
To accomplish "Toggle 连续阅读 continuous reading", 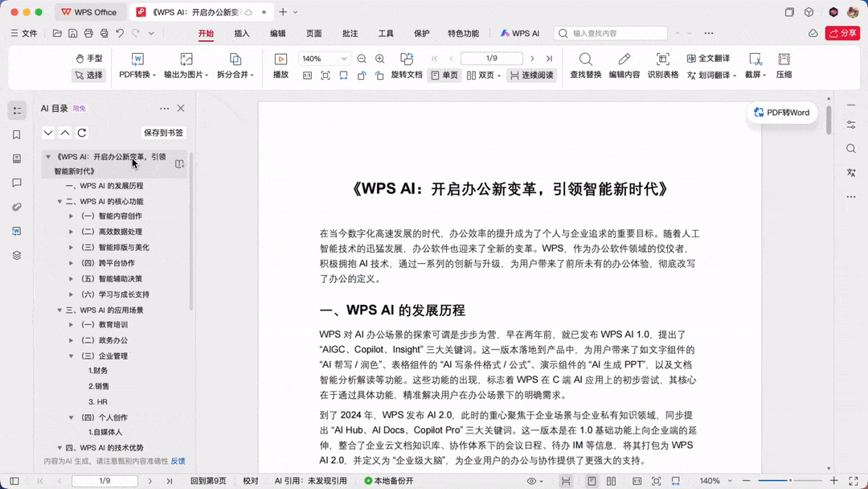I will [531, 75].
